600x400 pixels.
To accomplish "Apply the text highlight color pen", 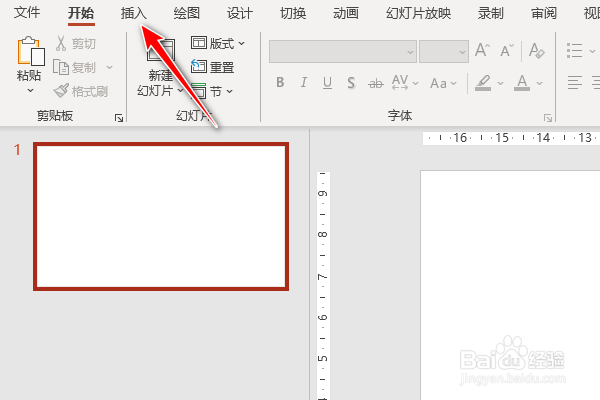I will click(483, 83).
